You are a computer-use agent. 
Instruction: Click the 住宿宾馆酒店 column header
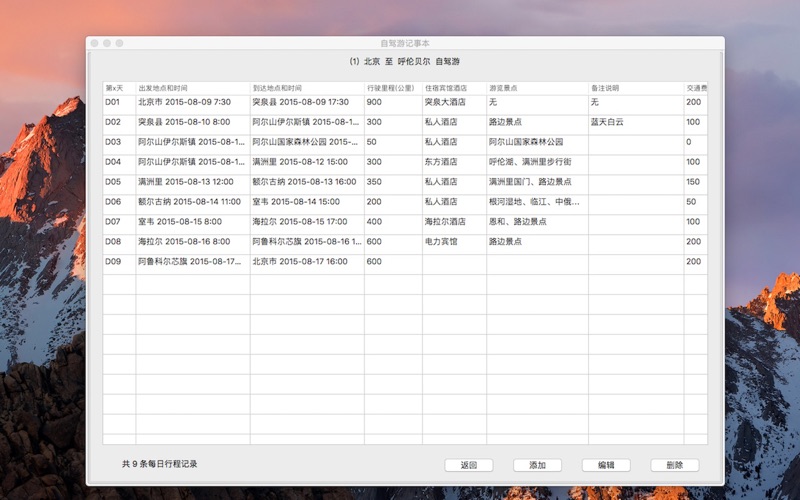455,88
